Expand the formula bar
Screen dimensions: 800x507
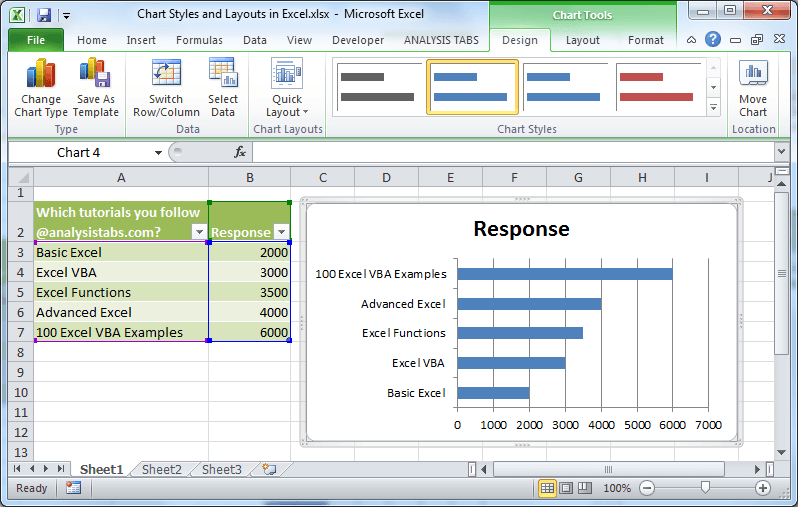[781, 151]
